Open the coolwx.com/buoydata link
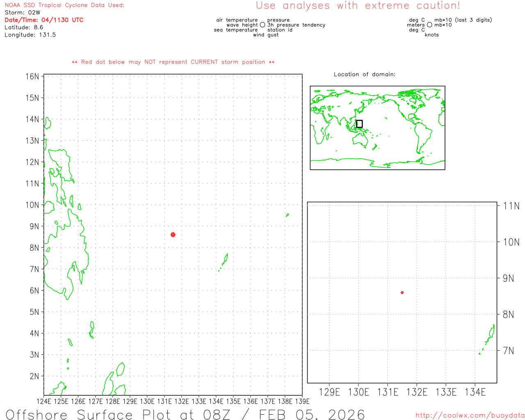Image resolution: width=525 pixels, height=420 pixels. tap(470, 415)
